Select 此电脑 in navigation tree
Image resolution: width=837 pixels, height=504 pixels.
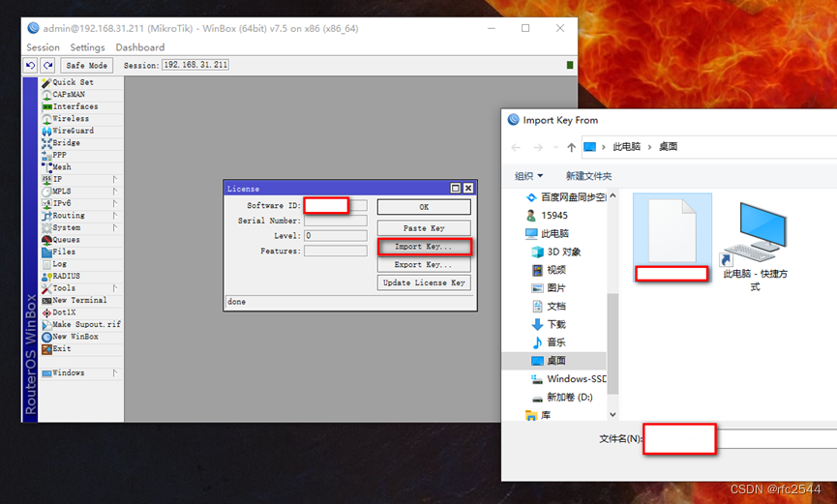point(547,233)
